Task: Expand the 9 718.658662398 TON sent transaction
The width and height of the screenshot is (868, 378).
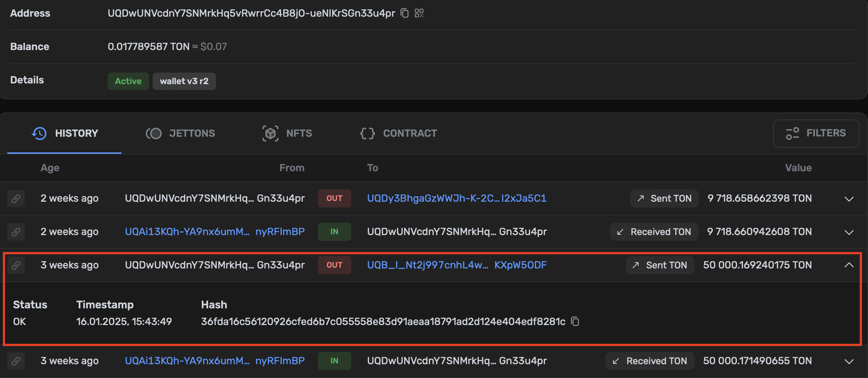Action: click(849, 199)
